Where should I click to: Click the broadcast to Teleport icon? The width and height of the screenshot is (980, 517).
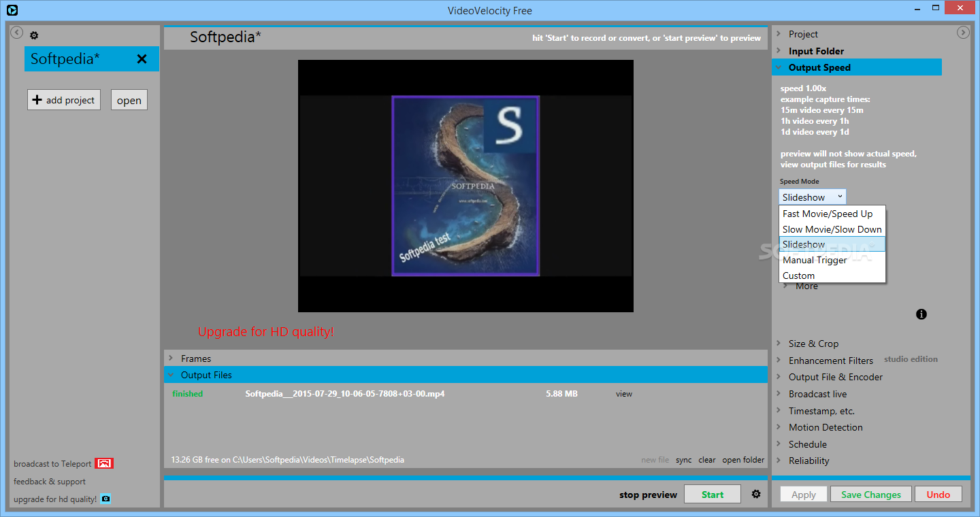click(x=104, y=464)
